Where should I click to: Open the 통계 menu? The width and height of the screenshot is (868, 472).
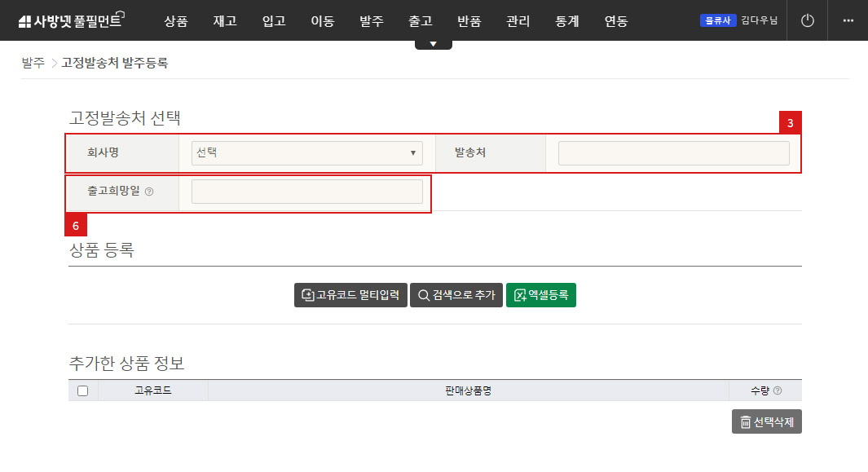click(566, 21)
